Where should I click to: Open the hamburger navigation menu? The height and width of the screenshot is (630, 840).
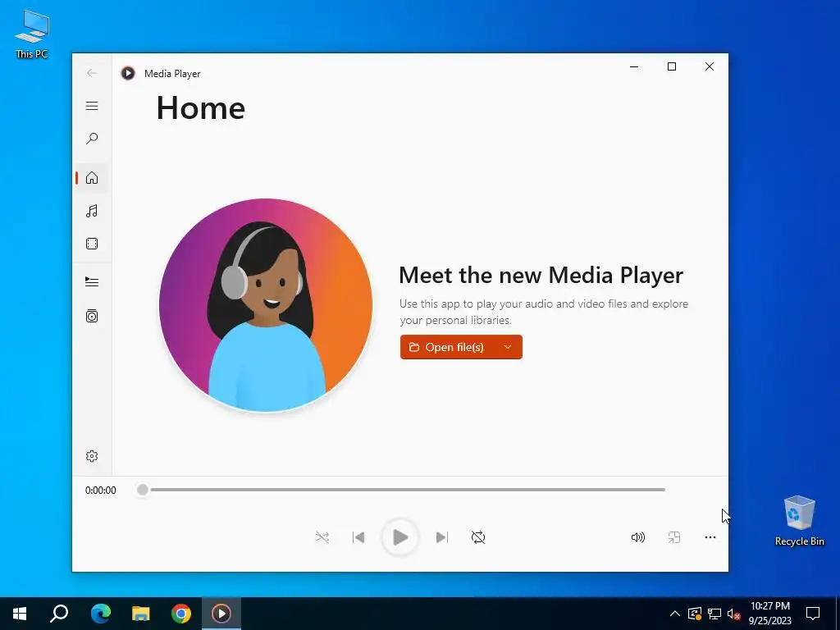click(x=92, y=106)
